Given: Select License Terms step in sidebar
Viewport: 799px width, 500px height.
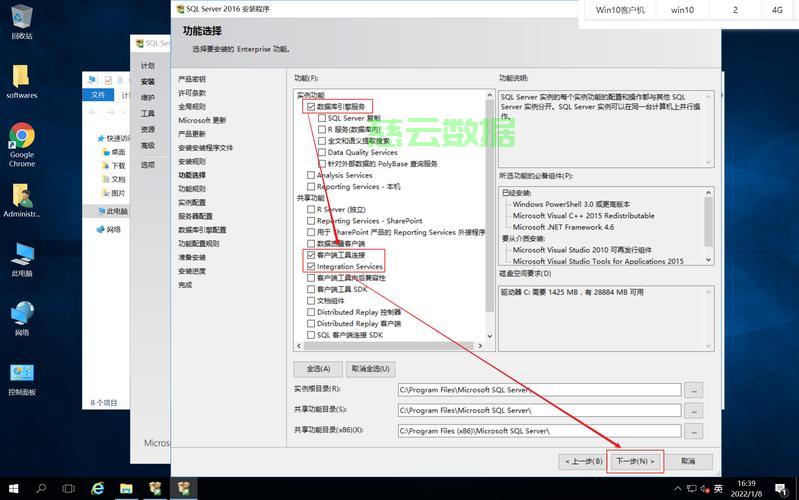Looking at the screenshot, I should click(192, 93).
